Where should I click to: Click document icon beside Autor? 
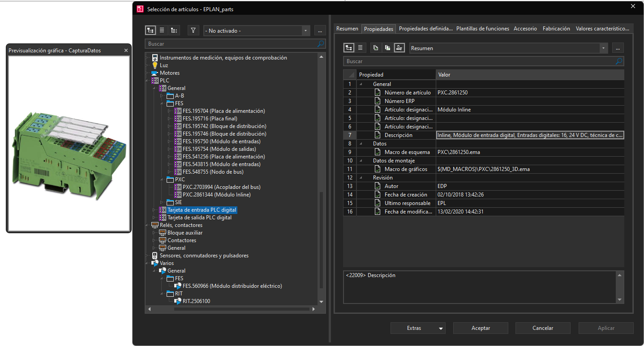378,186
